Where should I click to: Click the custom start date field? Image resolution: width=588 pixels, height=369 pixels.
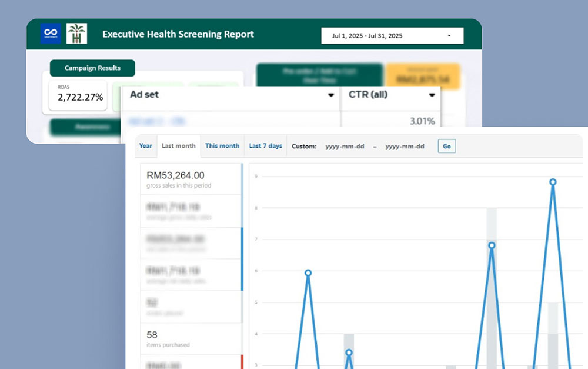[345, 147]
